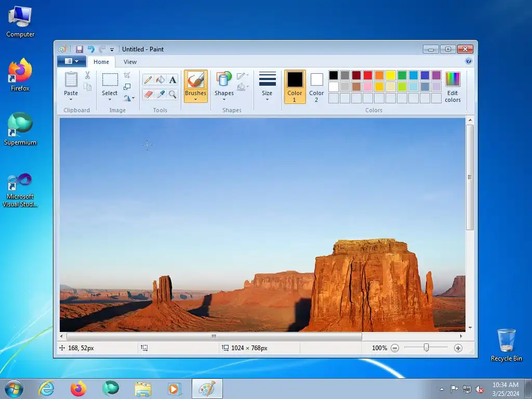Switch to the View tab
The width and height of the screenshot is (532, 399).
tap(130, 62)
